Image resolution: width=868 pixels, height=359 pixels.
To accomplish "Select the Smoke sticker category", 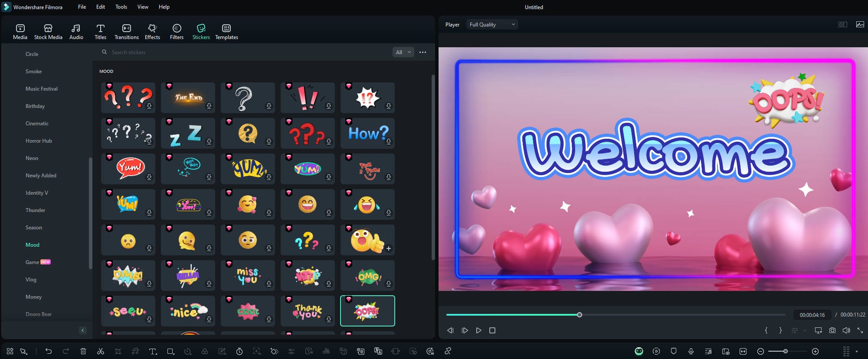I will coord(33,72).
